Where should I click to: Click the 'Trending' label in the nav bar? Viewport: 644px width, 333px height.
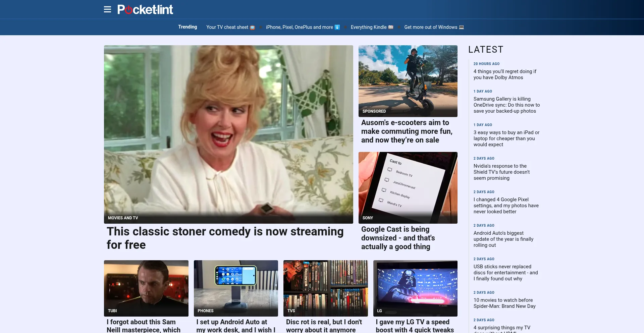187,27
